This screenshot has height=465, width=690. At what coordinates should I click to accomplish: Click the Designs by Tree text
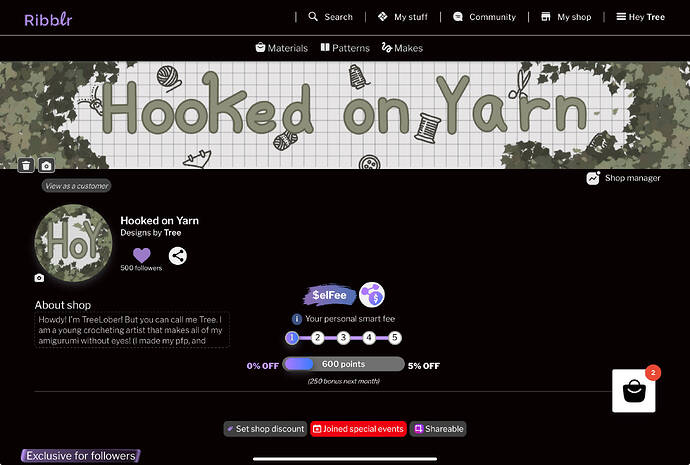pyautogui.click(x=150, y=233)
